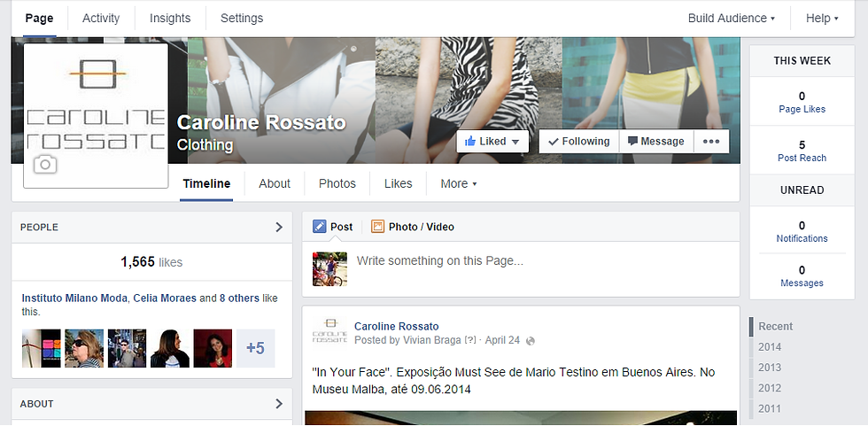The image size is (868, 426).
Task: Toggle the Following button
Action: pos(578,142)
